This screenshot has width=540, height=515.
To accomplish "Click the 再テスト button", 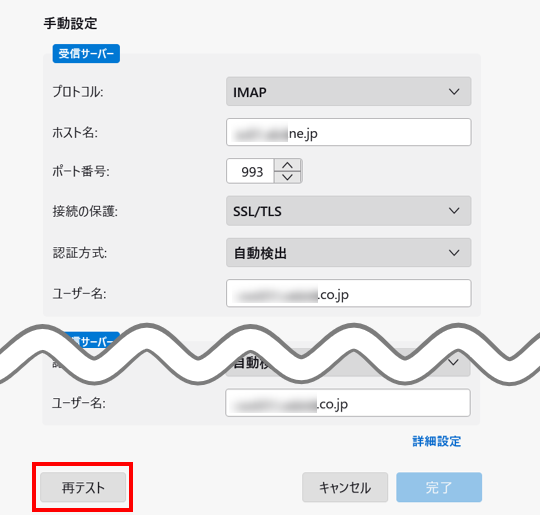I will click(x=83, y=487).
